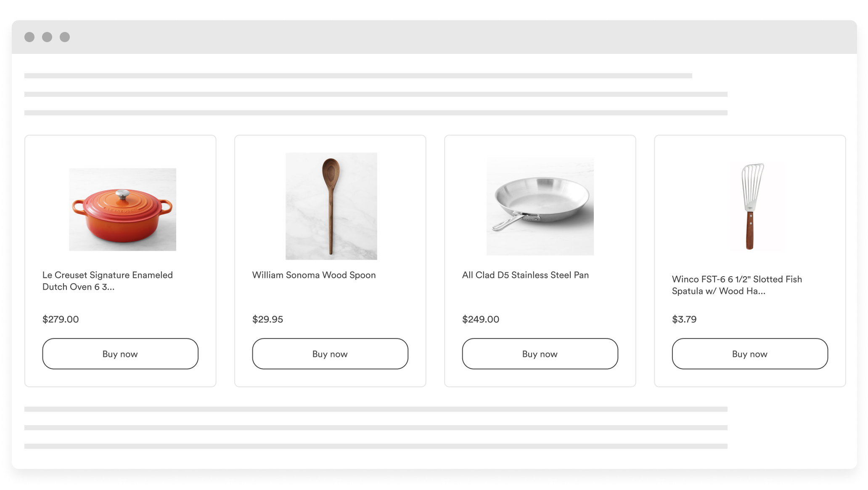The image size is (868, 490).
Task: Click the All Clad stainless steel pan image
Action: coord(540,206)
